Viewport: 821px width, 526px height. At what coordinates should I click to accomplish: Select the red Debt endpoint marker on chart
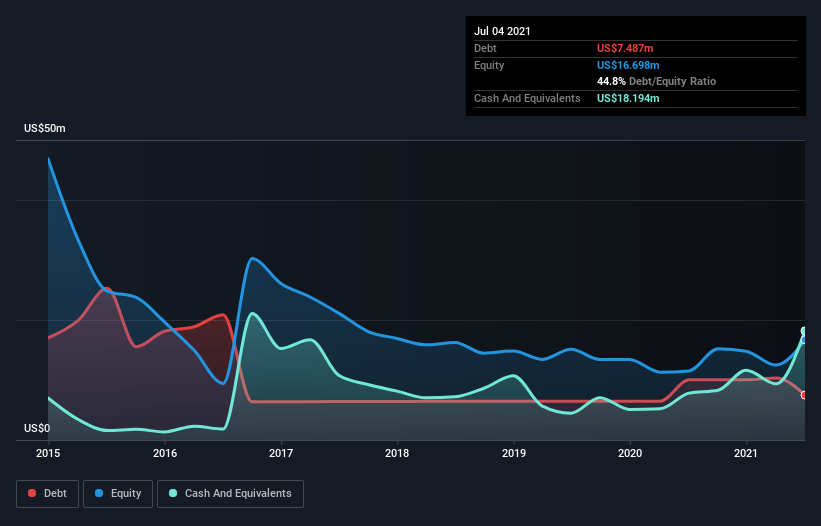[x=804, y=395]
